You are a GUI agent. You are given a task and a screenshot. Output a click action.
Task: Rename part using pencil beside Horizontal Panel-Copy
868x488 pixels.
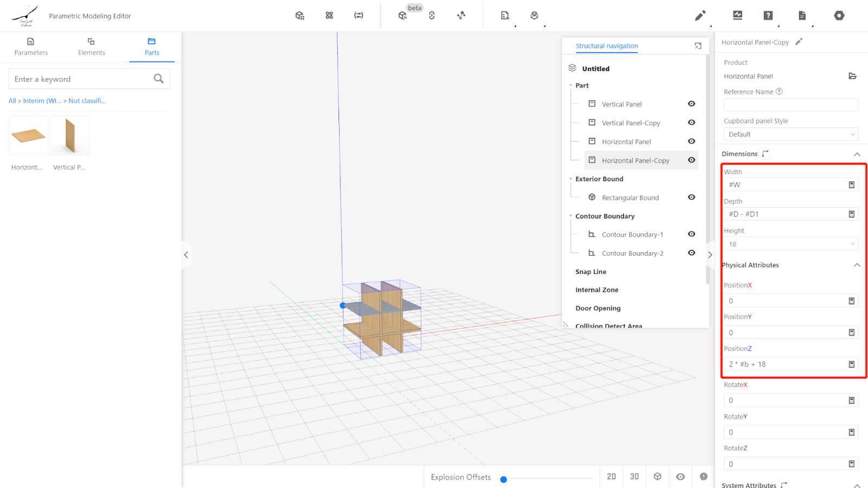[x=799, y=42]
